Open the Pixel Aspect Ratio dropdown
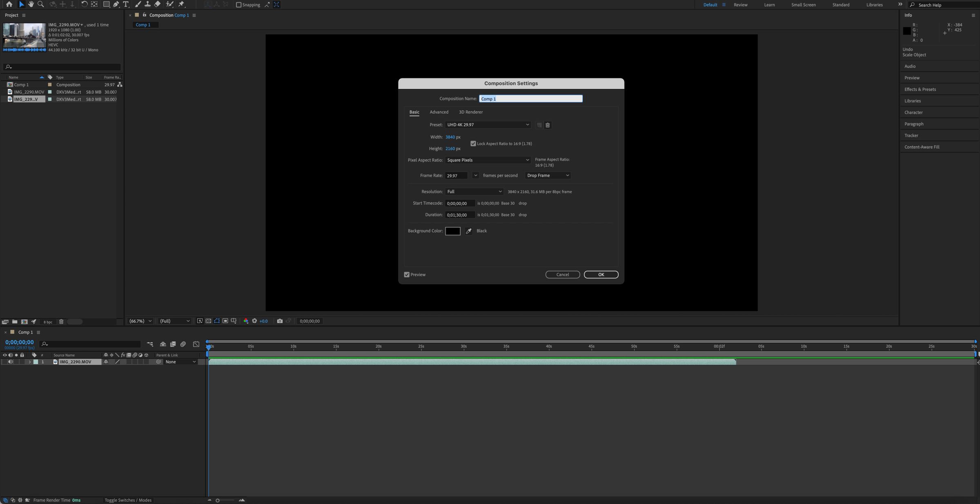The image size is (980, 504). point(488,160)
